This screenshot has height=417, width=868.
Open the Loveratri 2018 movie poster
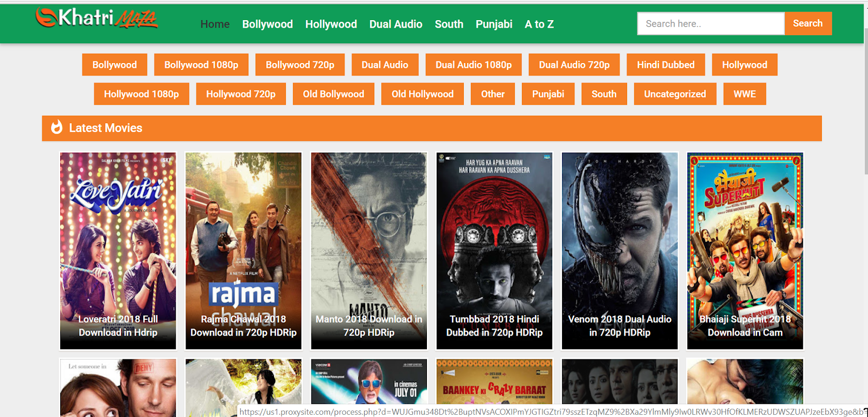tap(118, 251)
